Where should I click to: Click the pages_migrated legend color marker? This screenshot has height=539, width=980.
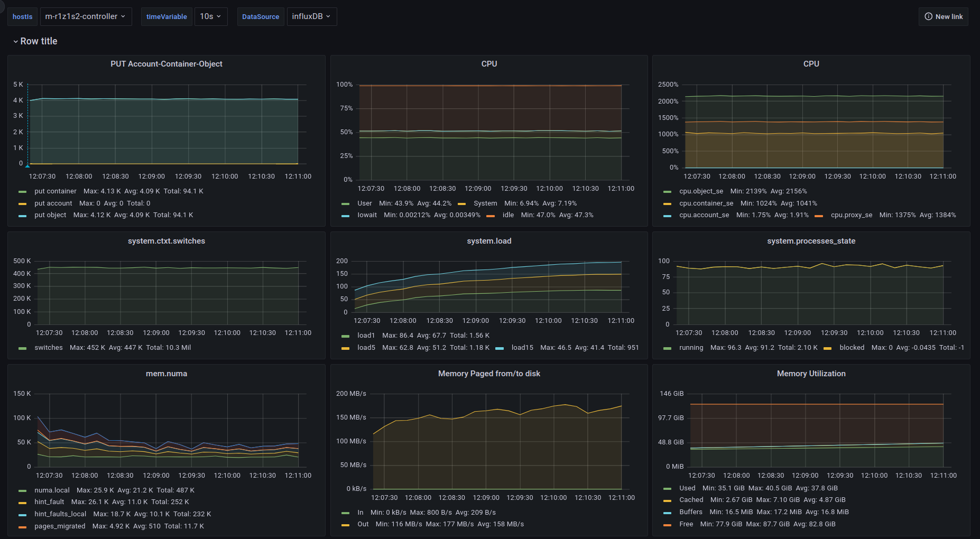[22, 527]
